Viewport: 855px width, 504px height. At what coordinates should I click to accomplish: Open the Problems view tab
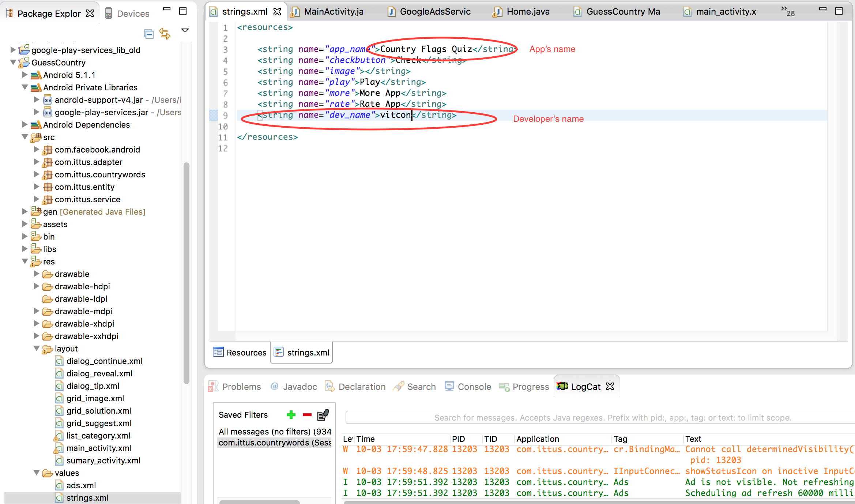coord(234,387)
